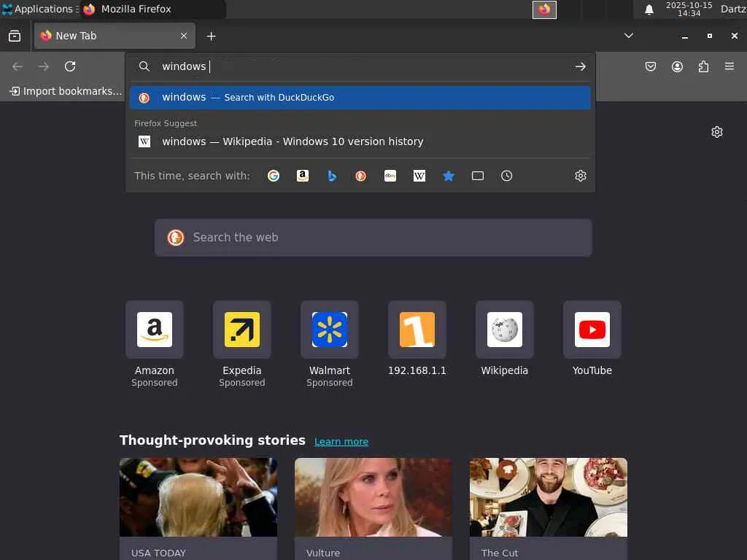Image resolution: width=747 pixels, height=560 pixels.
Task: Click 'This time, search with:' label
Action: click(192, 176)
